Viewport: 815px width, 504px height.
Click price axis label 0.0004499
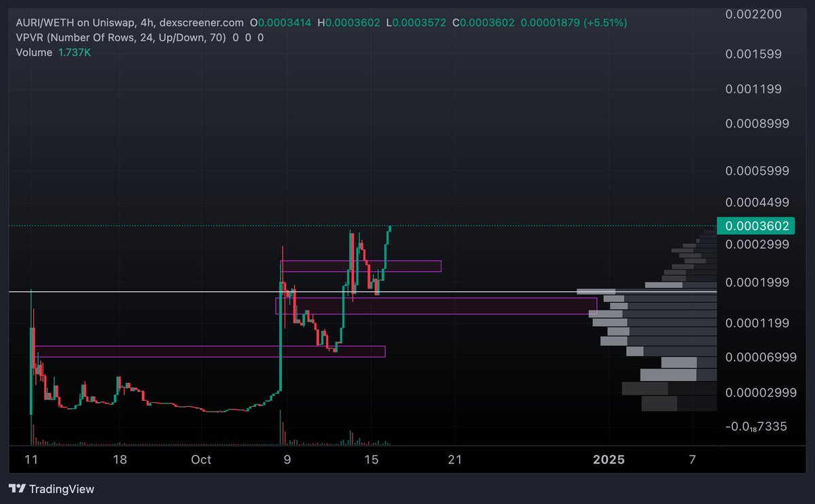[x=757, y=202]
